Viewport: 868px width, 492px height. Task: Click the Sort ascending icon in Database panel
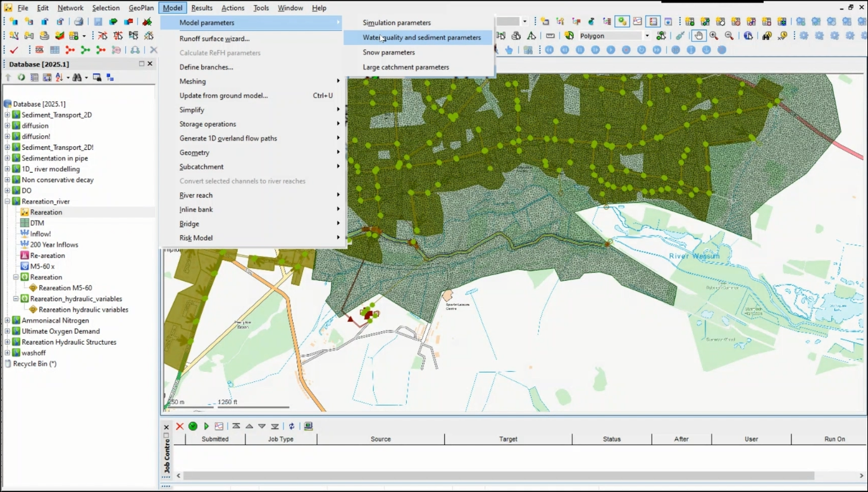coord(59,77)
